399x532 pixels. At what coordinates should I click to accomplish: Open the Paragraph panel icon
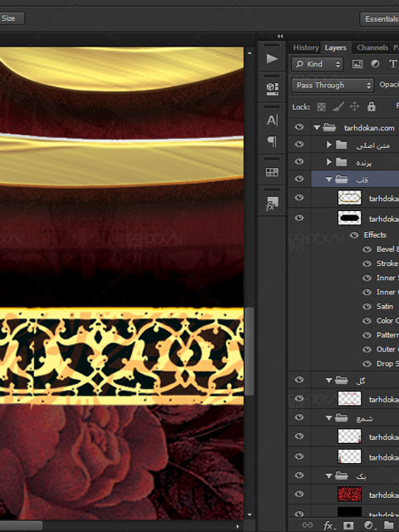pos(272,140)
